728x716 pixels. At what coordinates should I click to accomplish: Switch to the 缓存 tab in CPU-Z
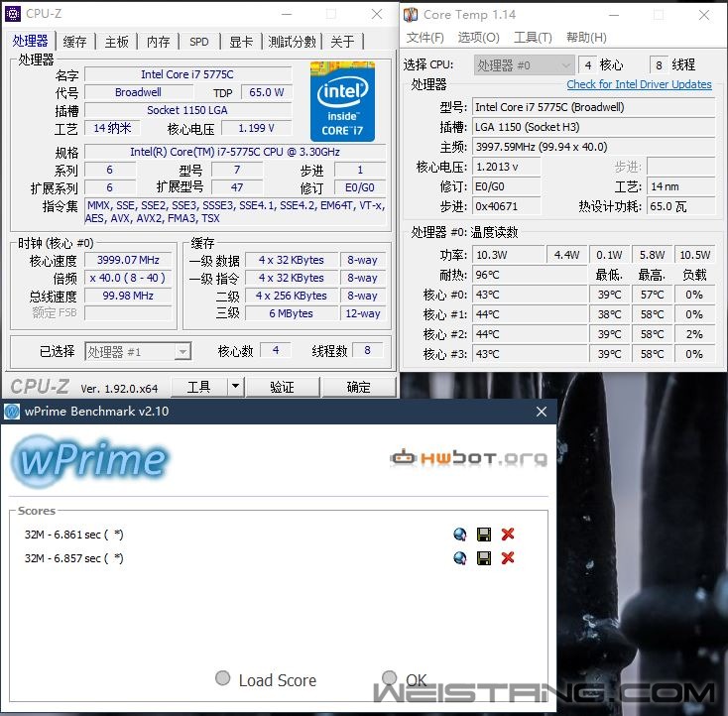pos(74,42)
